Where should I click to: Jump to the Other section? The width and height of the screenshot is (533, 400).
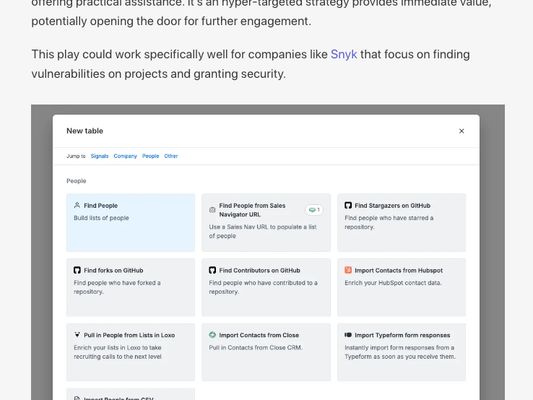coord(171,156)
